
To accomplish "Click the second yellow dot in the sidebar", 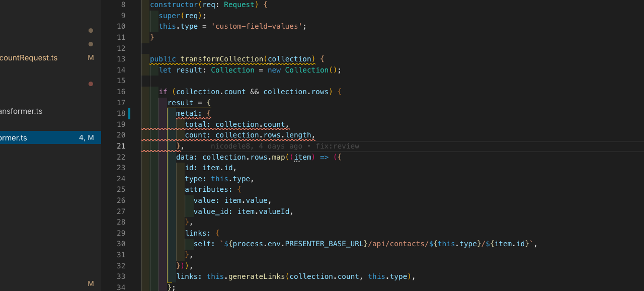I will coord(91,44).
